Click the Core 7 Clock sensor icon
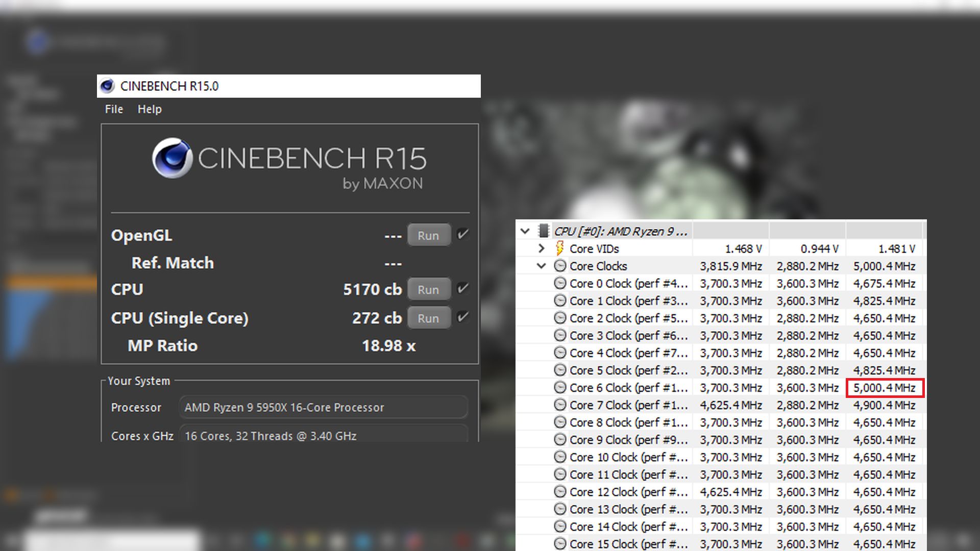The height and width of the screenshot is (551, 980). tap(560, 405)
